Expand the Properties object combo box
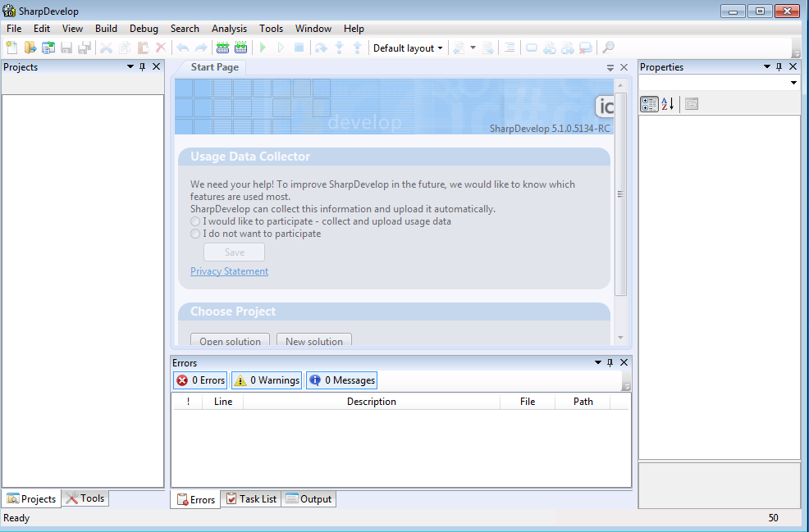The height and width of the screenshot is (532, 809). [x=793, y=83]
